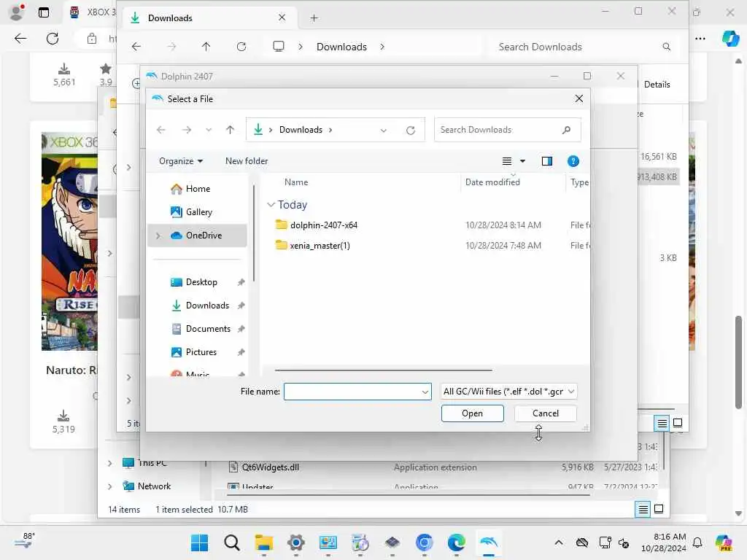This screenshot has width=747, height=560.
Task: Expand This PC in rear Explorer sidebar
Action: pos(109,463)
